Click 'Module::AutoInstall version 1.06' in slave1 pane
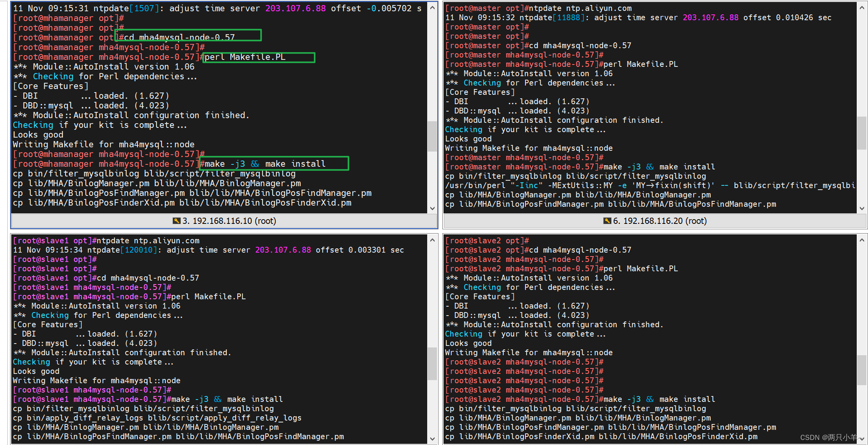The height and width of the screenshot is (445, 868). (x=106, y=306)
